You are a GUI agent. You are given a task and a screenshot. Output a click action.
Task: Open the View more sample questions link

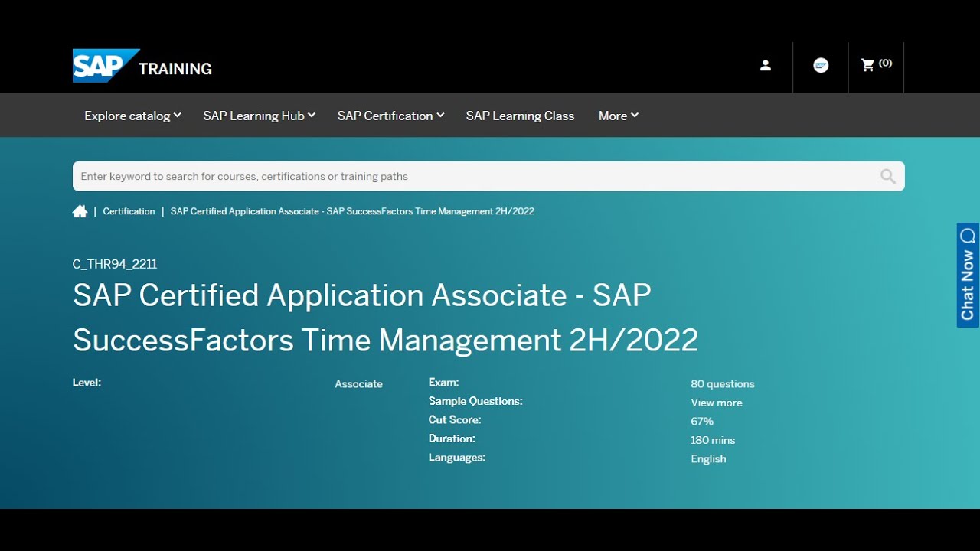click(717, 403)
